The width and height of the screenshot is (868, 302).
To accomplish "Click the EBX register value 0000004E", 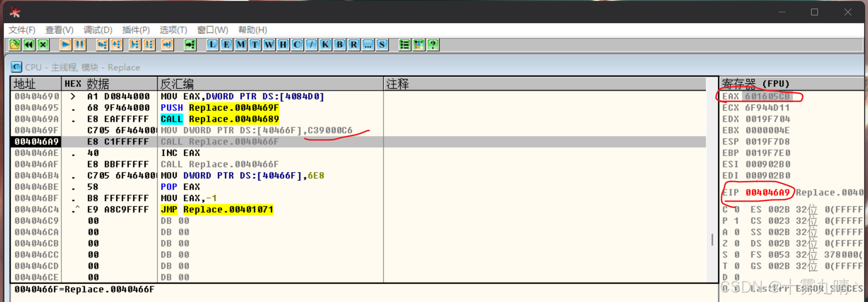I will click(768, 130).
